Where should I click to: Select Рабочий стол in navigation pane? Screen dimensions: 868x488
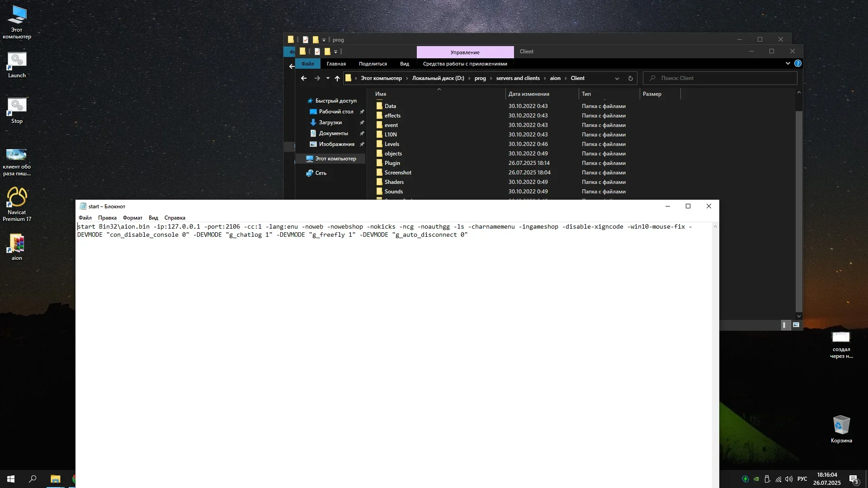pos(336,112)
